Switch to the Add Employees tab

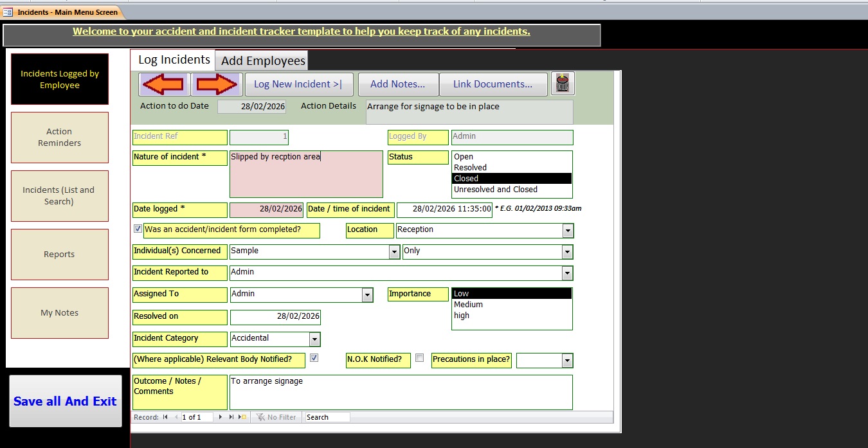(262, 61)
